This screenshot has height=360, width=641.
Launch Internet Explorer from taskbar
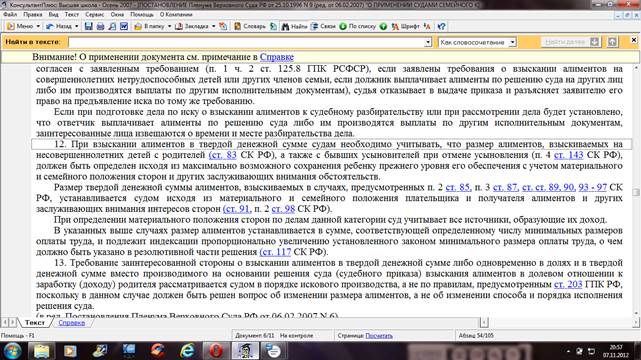[x=187, y=351]
